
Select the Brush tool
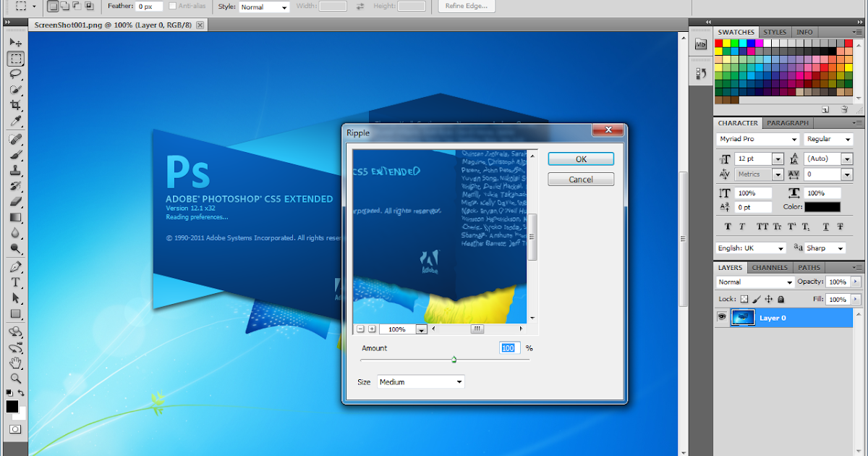pyautogui.click(x=15, y=155)
